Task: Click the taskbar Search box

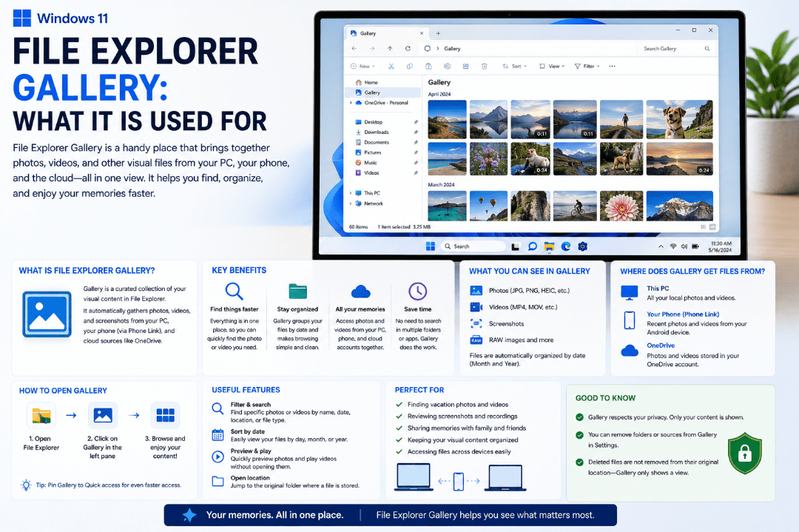Action: (x=473, y=246)
